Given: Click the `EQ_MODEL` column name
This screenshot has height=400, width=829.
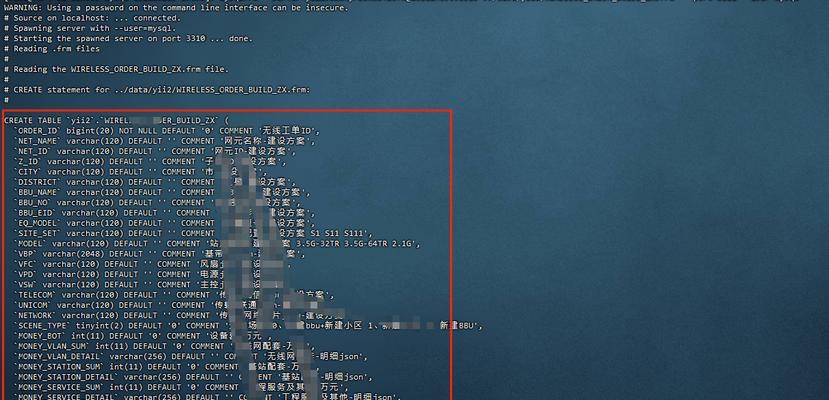Looking at the screenshot, I should coord(38,223).
